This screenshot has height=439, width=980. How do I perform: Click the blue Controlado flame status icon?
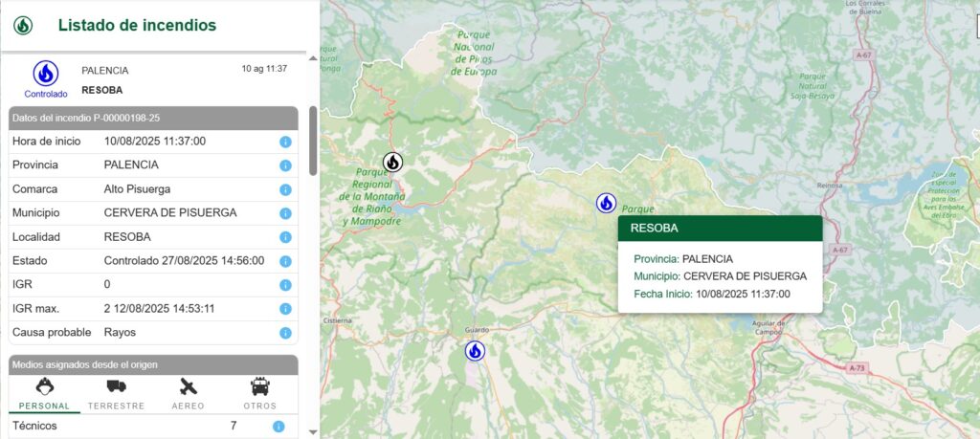click(x=46, y=74)
